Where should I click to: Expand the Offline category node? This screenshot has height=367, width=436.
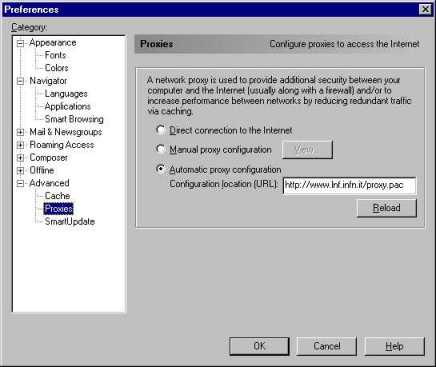pos(21,171)
